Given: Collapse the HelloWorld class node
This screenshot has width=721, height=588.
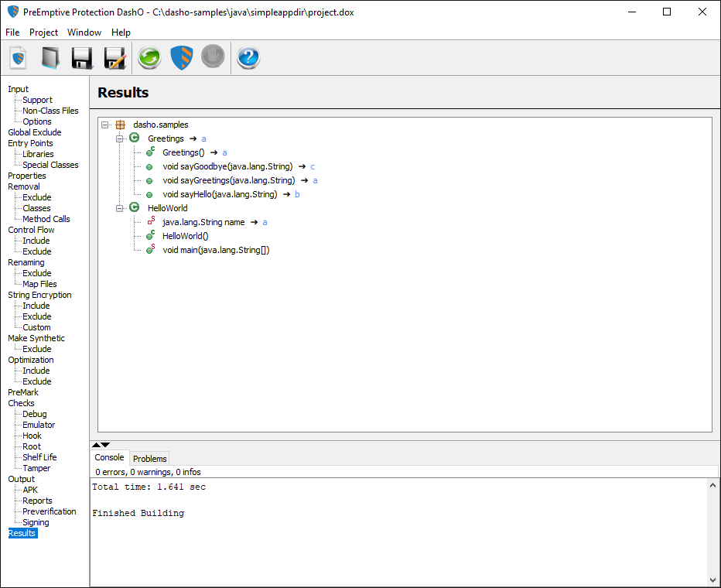Looking at the screenshot, I should click(120, 208).
